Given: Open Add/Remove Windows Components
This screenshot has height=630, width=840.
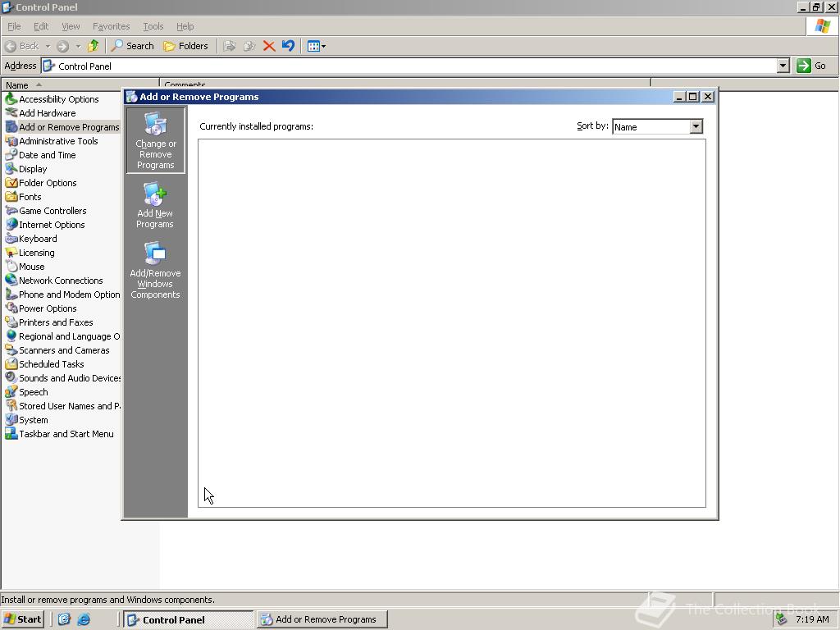Looking at the screenshot, I should 155,271.
